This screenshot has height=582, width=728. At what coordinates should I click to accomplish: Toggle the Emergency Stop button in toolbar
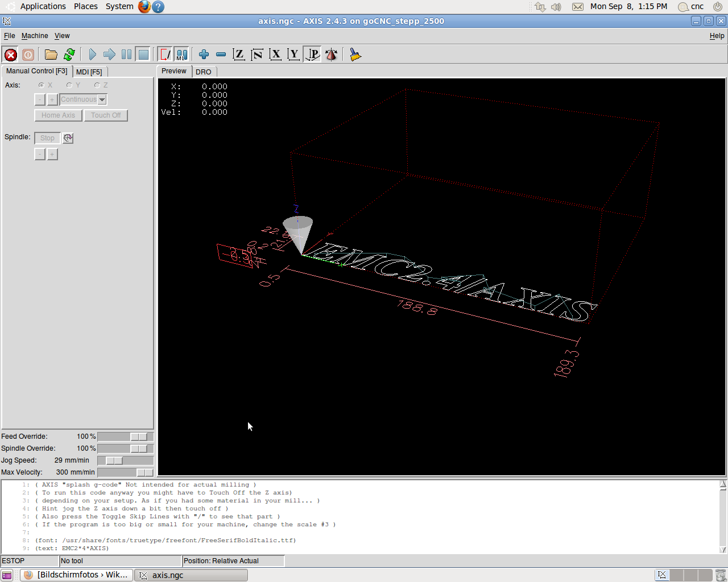point(11,55)
